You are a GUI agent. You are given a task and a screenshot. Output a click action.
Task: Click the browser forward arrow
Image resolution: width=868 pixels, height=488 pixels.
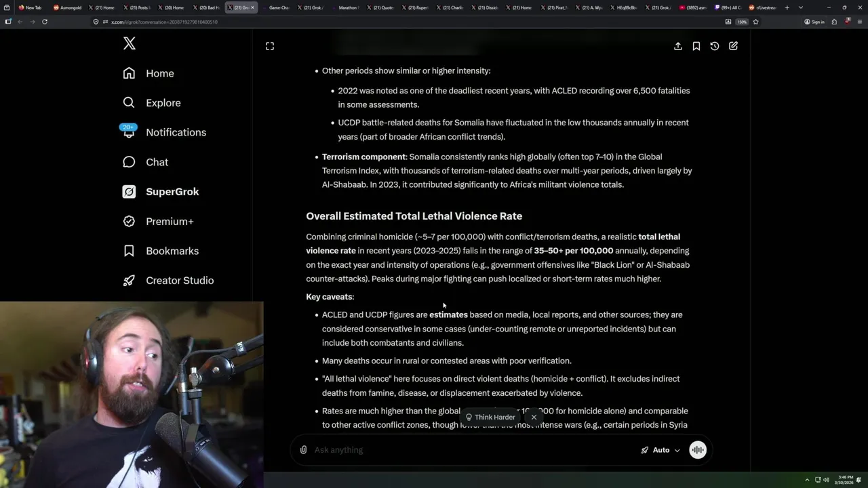(32, 22)
